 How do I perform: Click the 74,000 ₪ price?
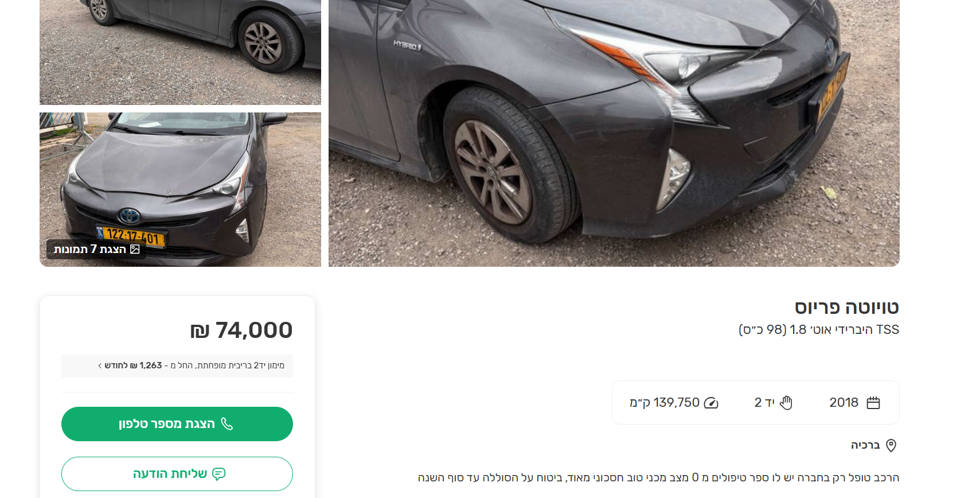point(241,330)
